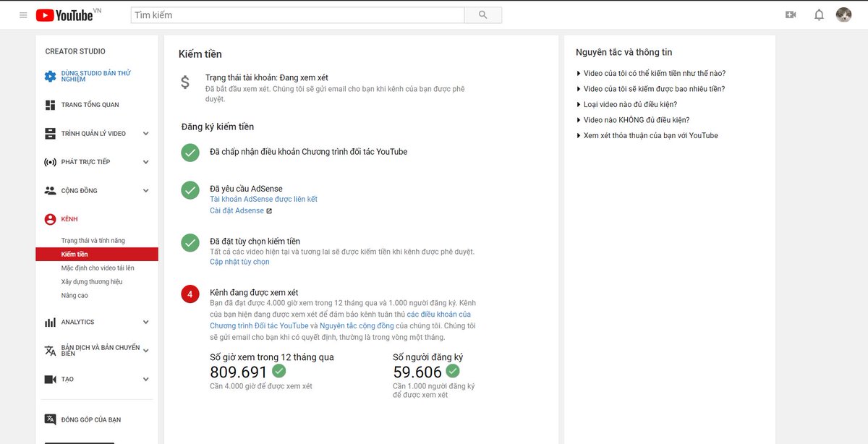Expand 'Video nào KHÔNG đủ điều kiện?'
This screenshot has height=444, width=868.
click(633, 120)
